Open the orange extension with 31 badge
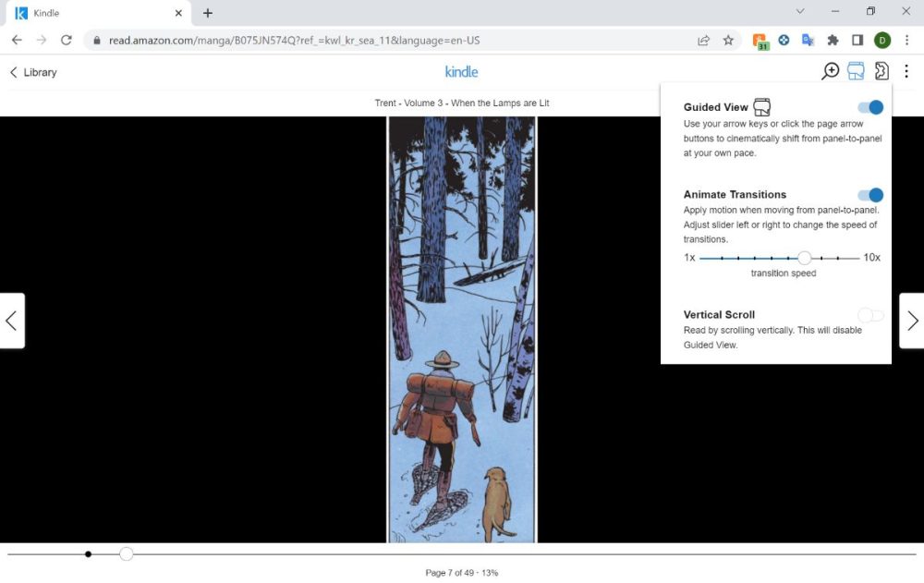924x583 pixels. [760, 41]
